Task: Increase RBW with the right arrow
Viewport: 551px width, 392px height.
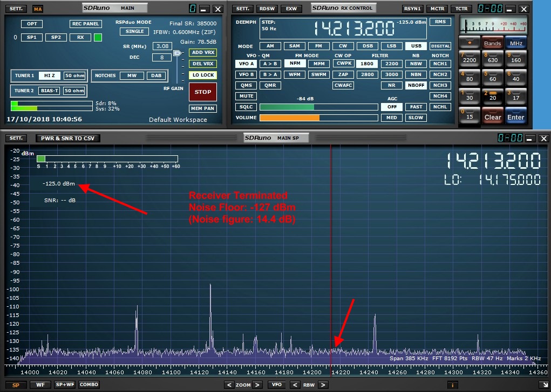Action: click(323, 385)
